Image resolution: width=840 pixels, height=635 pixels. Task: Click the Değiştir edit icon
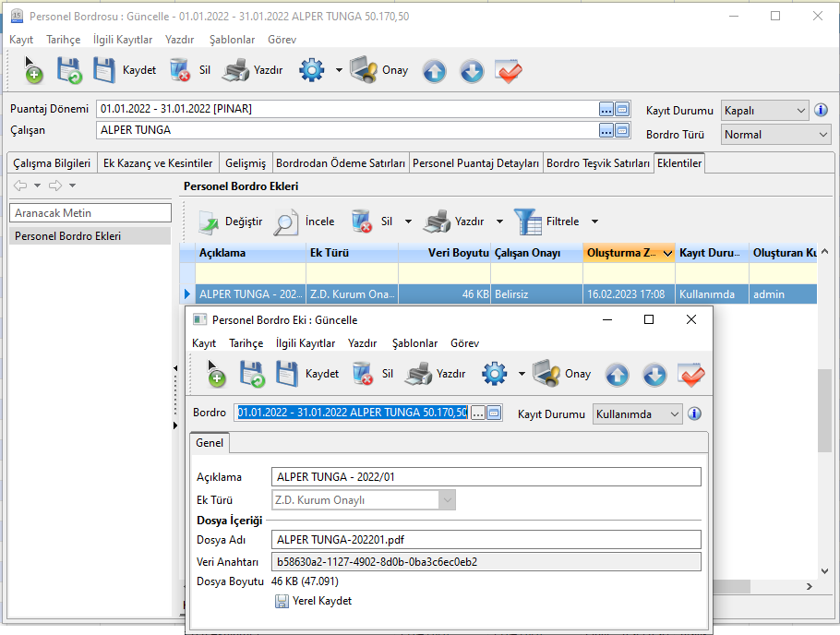(x=209, y=222)
